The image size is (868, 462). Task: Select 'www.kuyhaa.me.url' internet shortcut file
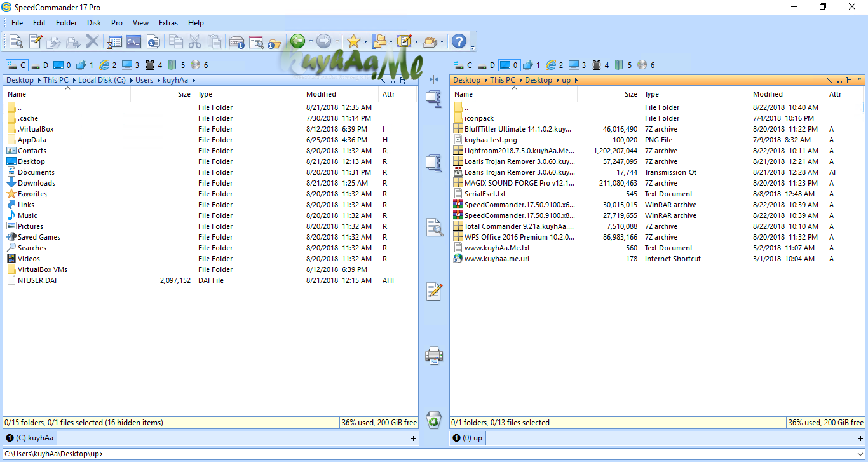tap(496, 259)
